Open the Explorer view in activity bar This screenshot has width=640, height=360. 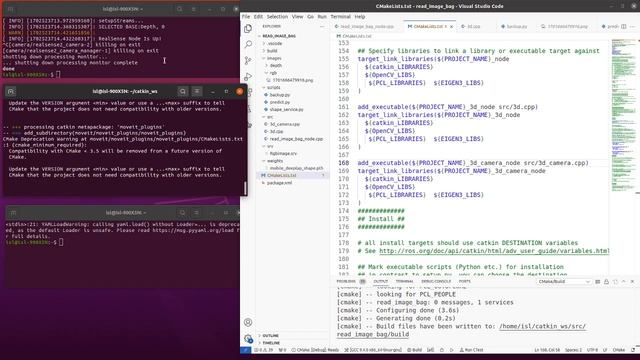(248, 29)
